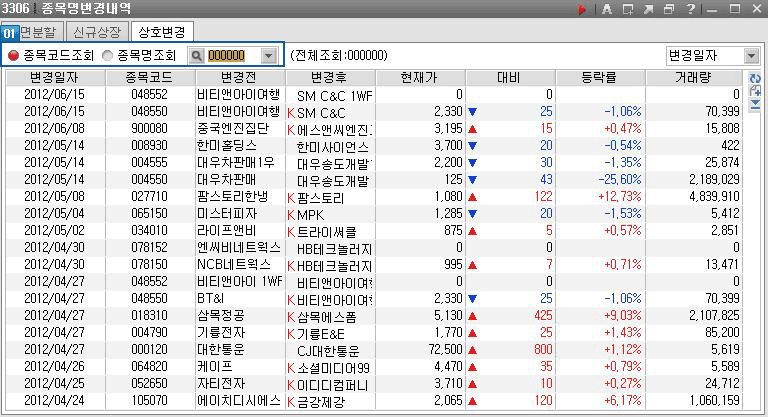This screenshot has height=417, width=768.
Task: Switch to the 신규상장 tab
Action: click(x=97, y=32)
